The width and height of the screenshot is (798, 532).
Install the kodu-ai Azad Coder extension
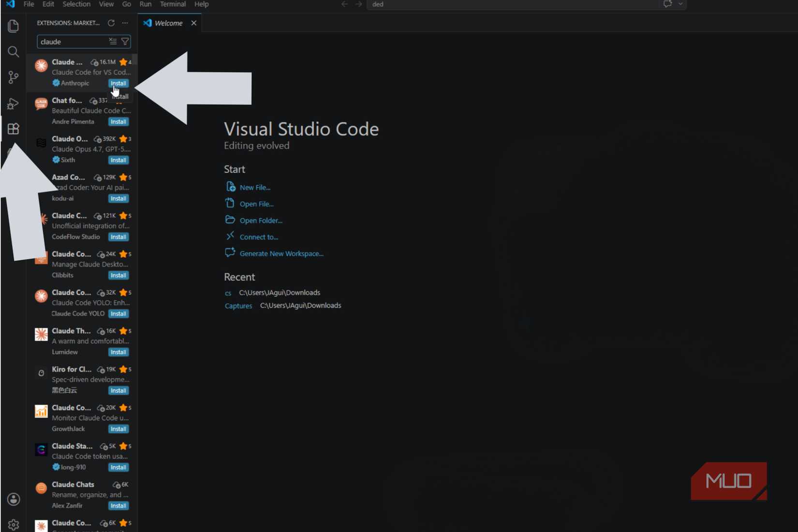pyautogui.click(x=118, y=198)
